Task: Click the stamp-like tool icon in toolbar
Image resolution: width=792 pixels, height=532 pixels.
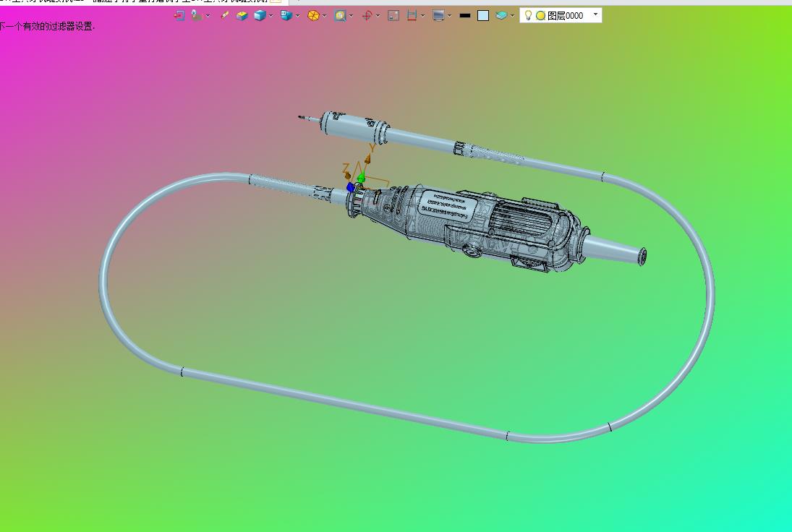Action: (x=196, y=16)
